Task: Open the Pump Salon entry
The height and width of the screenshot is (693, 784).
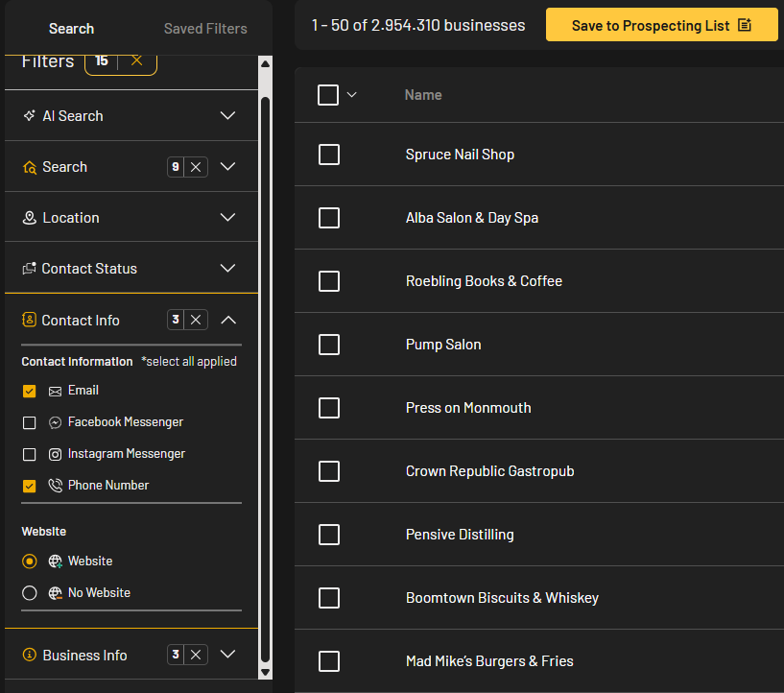Action: coord(443,345)
